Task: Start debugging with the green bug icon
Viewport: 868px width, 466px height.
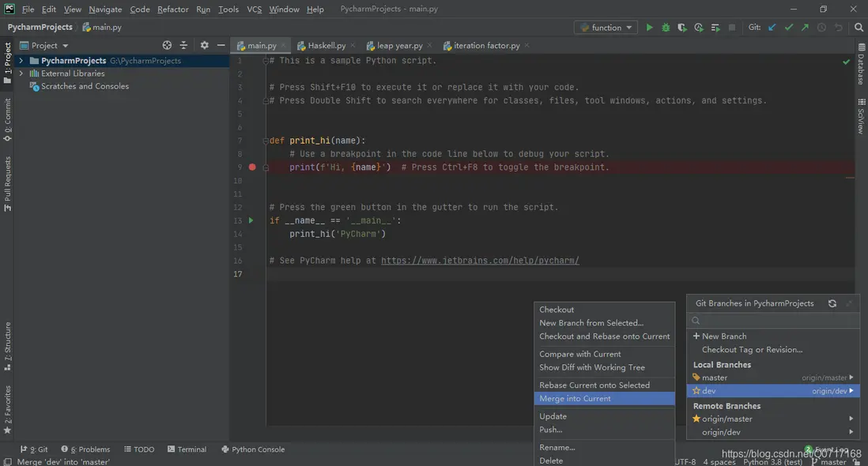Action: coord(666,28)
